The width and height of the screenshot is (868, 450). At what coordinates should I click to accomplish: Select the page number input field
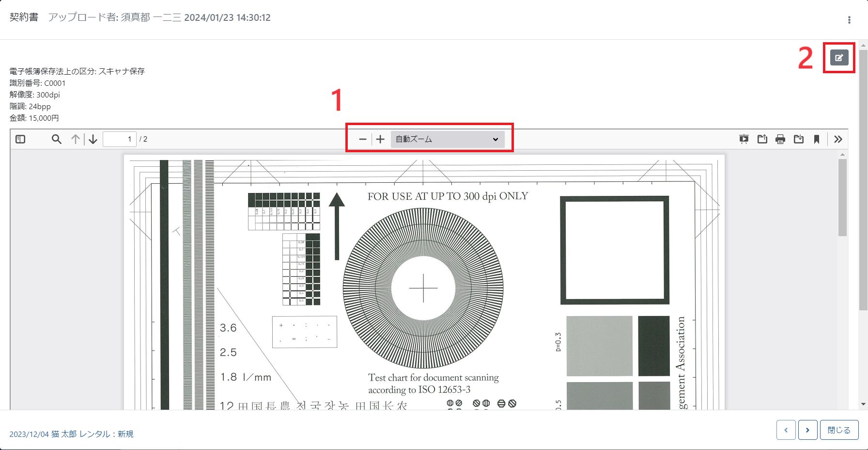coord(120,139)
